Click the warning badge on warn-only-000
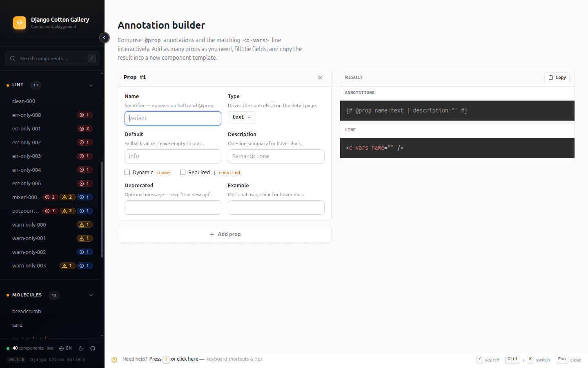This screenshot has width=588, height=368. [x=85, y=225]
